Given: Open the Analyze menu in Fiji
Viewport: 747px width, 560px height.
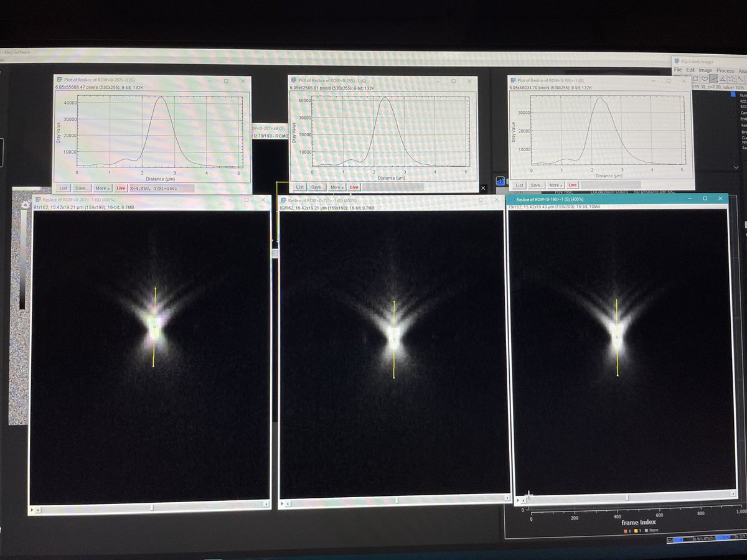Looking at the screenshot, I should (743, 70).
